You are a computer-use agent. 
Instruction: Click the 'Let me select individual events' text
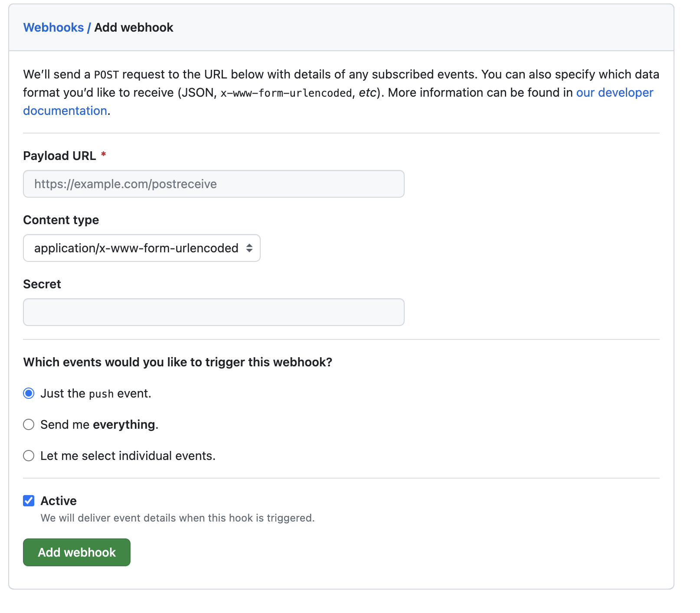[x=128, y=456]
